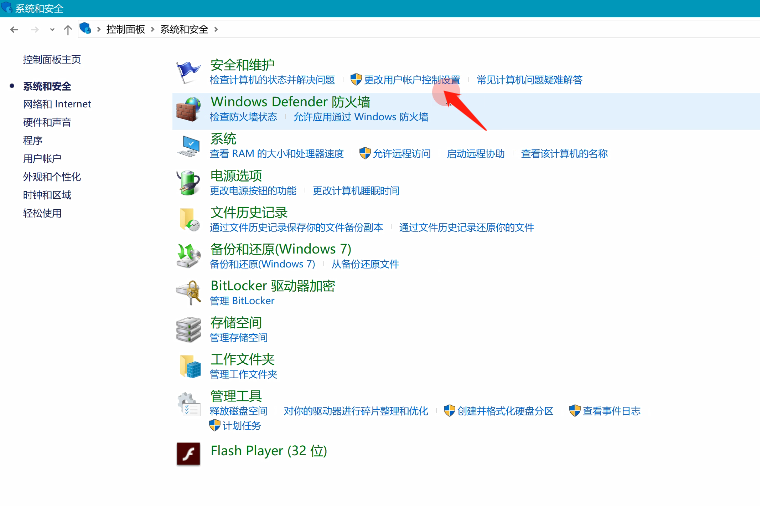760x506 pixels.
Task: Expand the chevron after 系统和安全 breadcrumb
Action: tap(216, 30)
